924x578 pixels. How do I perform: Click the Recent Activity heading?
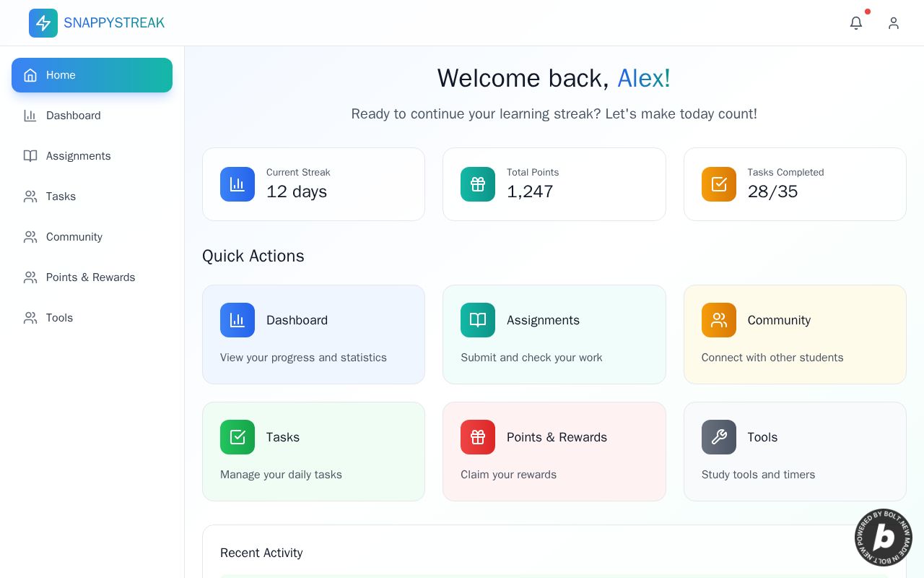(261, 553)
